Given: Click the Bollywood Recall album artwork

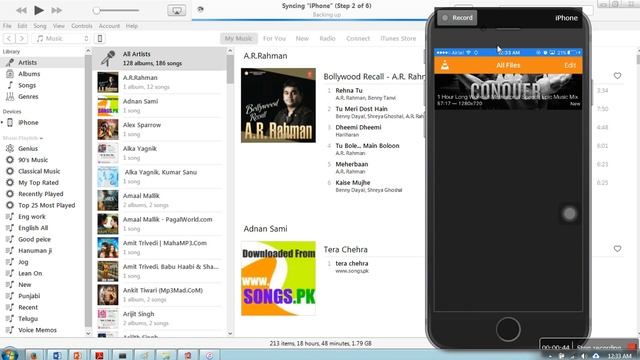Looking at the screenshot, I should [278, 105].
